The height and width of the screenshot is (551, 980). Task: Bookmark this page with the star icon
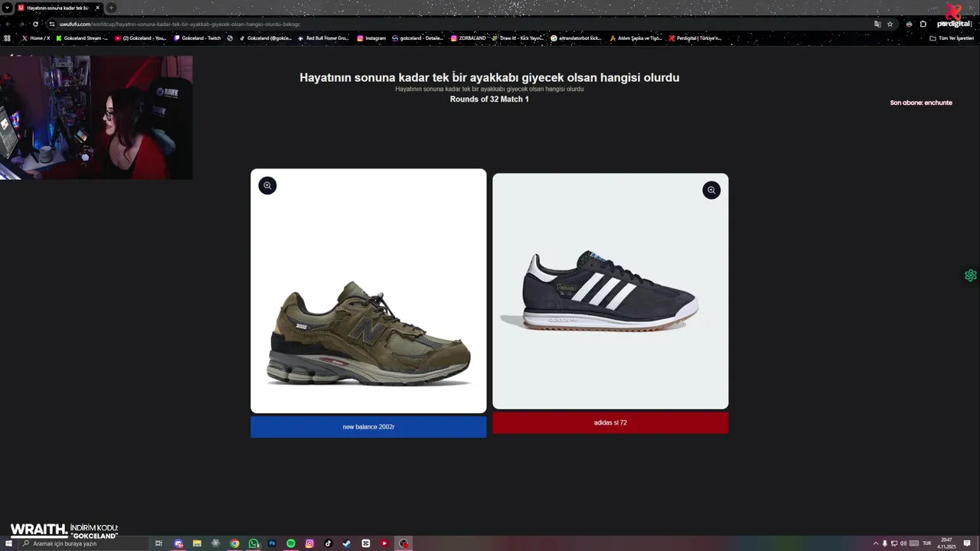click(890, 24)
